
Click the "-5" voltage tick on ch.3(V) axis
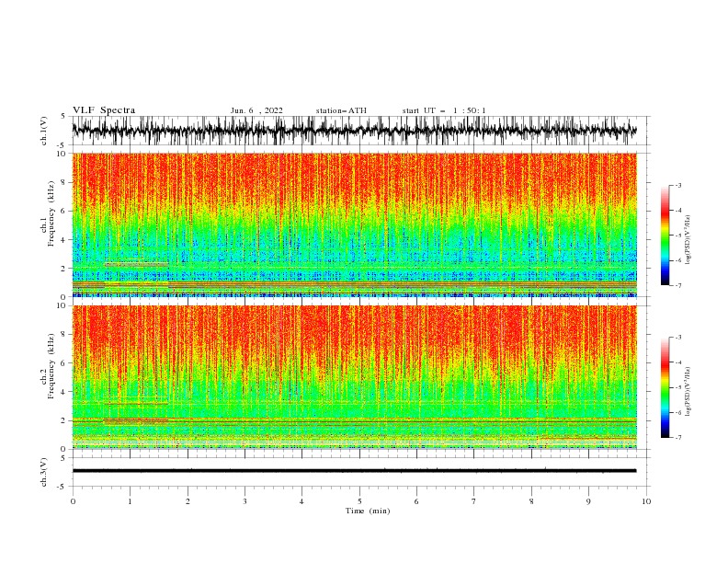click(x=63, y=487)
